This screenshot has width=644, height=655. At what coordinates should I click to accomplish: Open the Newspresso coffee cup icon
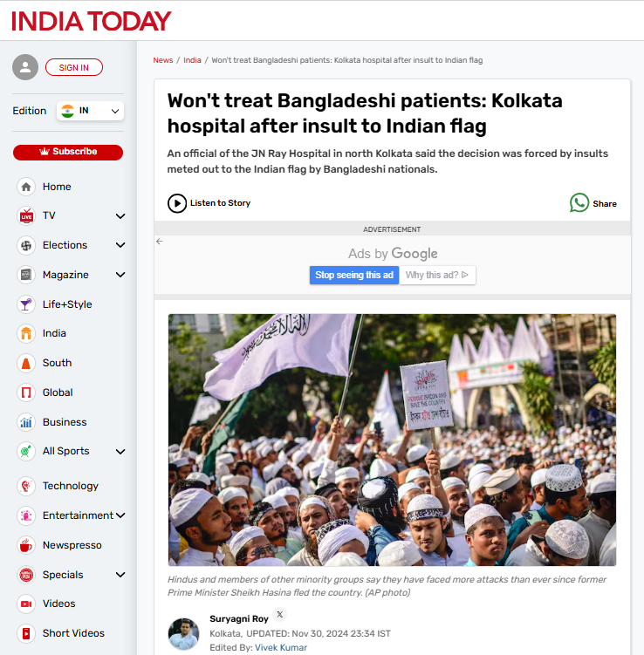pos(26,545)
